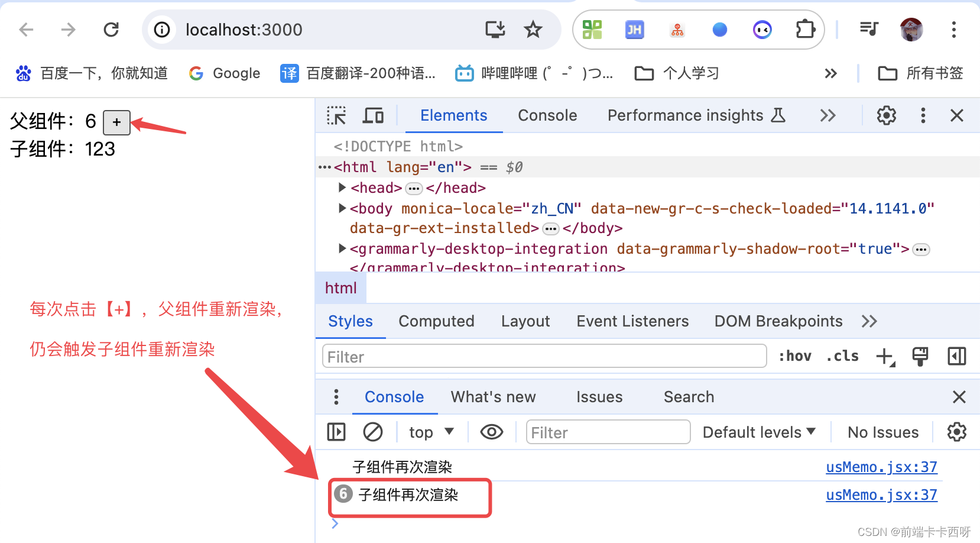
Task: Click the + button beside 父组件
Action: 116,122
